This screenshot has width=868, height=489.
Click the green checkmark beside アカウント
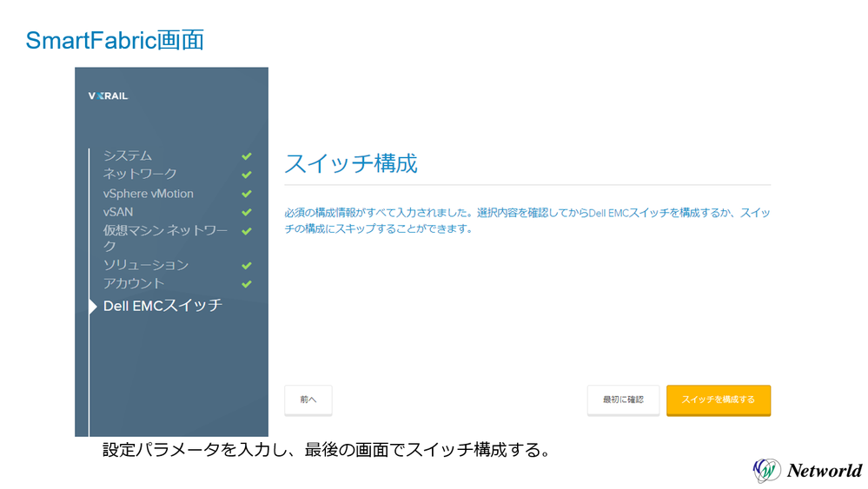[247, 284]
